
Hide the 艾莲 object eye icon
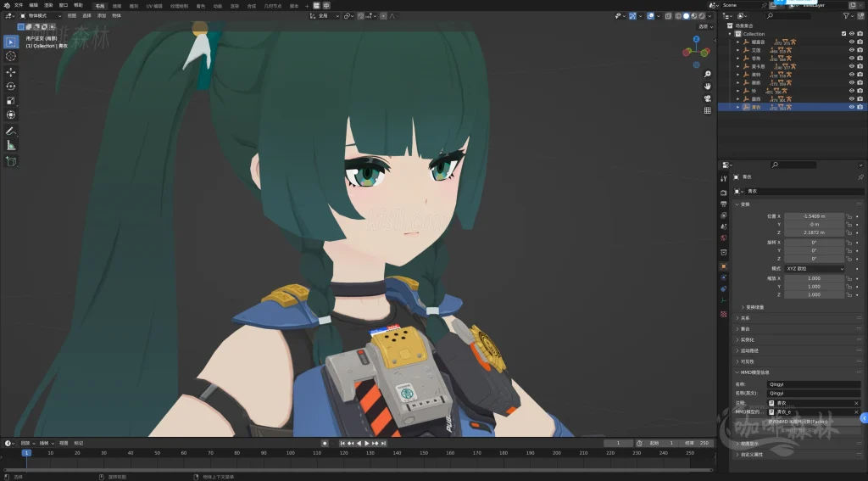tap(851, 50)
